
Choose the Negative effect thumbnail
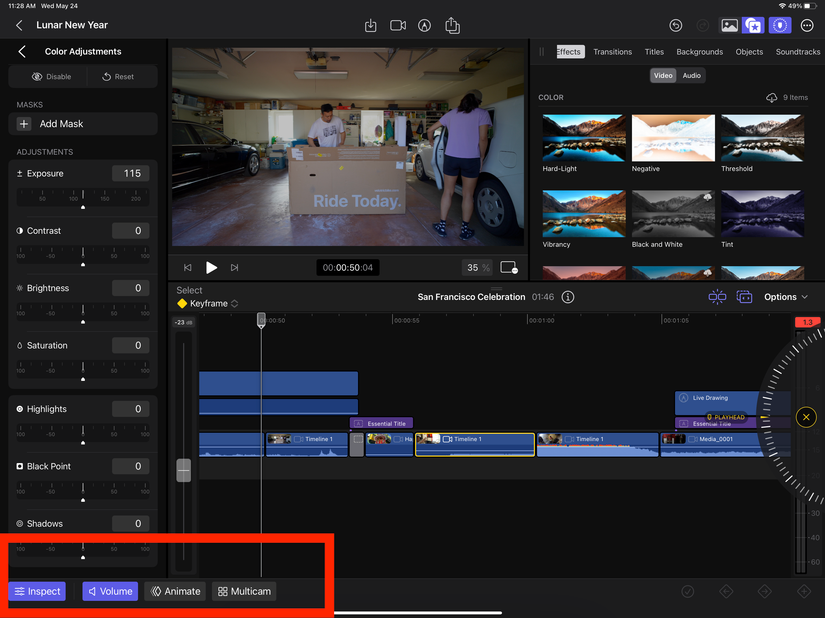coord(673,138)
